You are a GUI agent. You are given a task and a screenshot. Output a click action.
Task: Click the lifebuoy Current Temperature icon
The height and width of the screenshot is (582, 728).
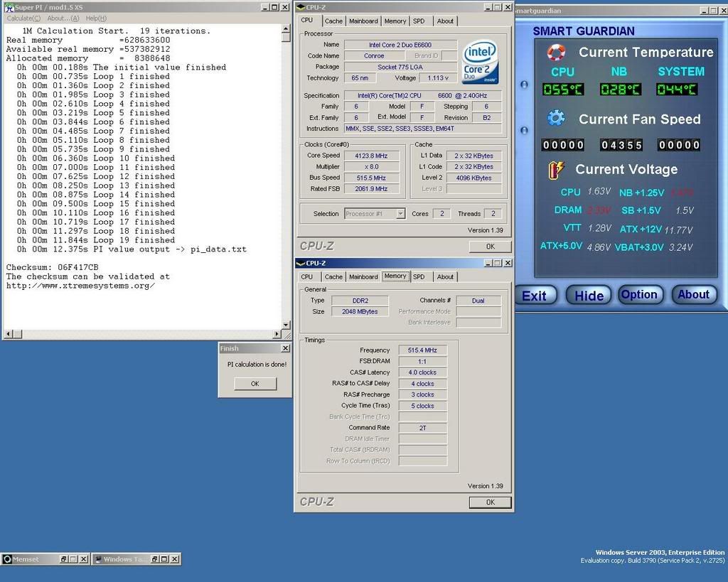pos(556,53)
